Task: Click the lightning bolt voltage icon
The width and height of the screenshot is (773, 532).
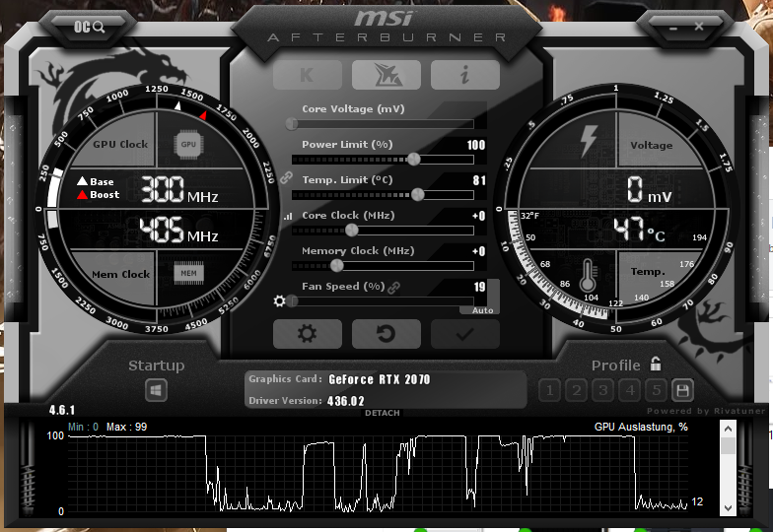Action: pyautogui.click(x=589, y=141)
